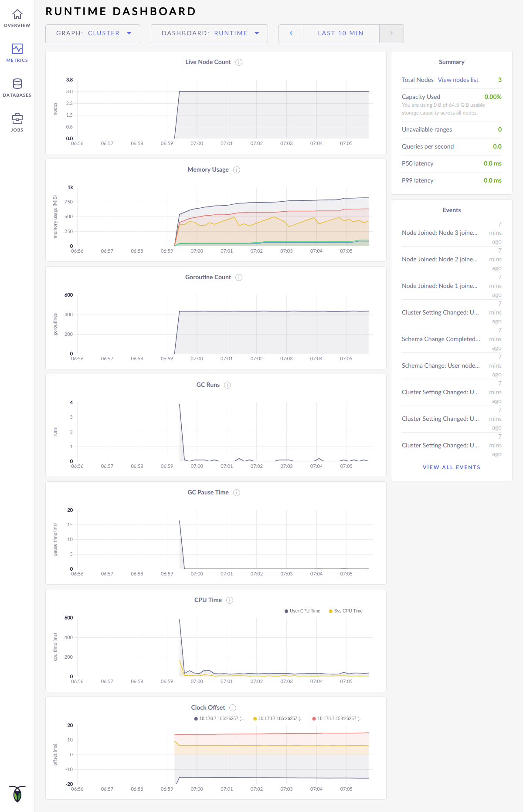Screen dimensions: 523x812
Task: Show info tooltip for Memory Usage
Action: (x=237, y=170)
